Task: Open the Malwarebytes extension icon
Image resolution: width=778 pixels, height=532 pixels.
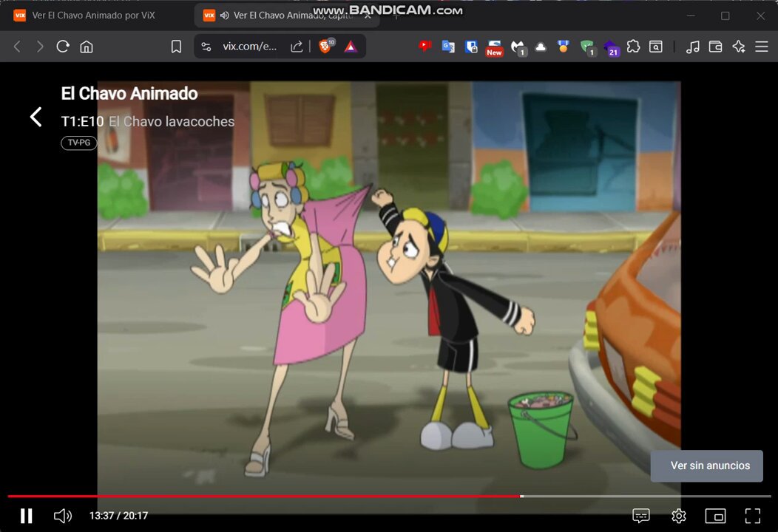Action: point(518,47)
